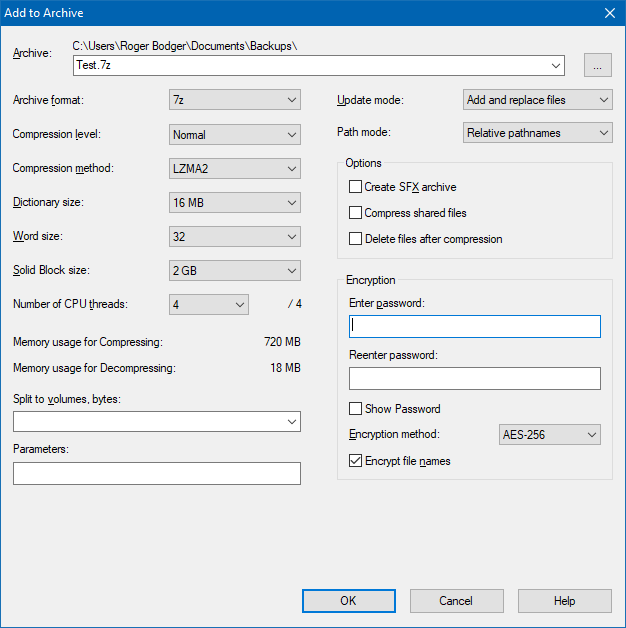Screen dimensions: 626x628
Task: Change the Dictionary size dropdown
Action: [235, 203]
